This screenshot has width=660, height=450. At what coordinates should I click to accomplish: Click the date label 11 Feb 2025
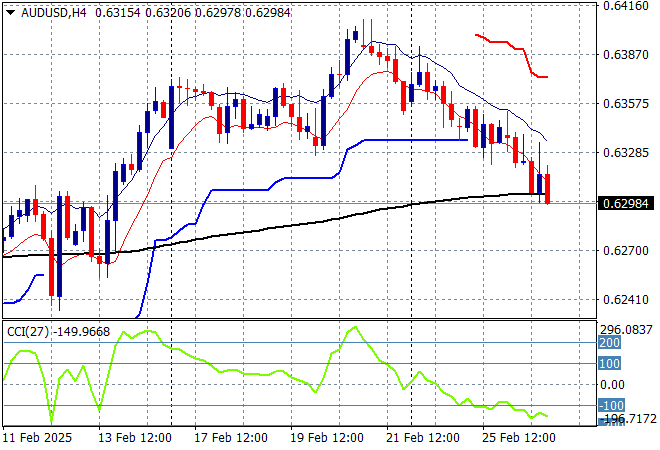click(x=37, y=438)
